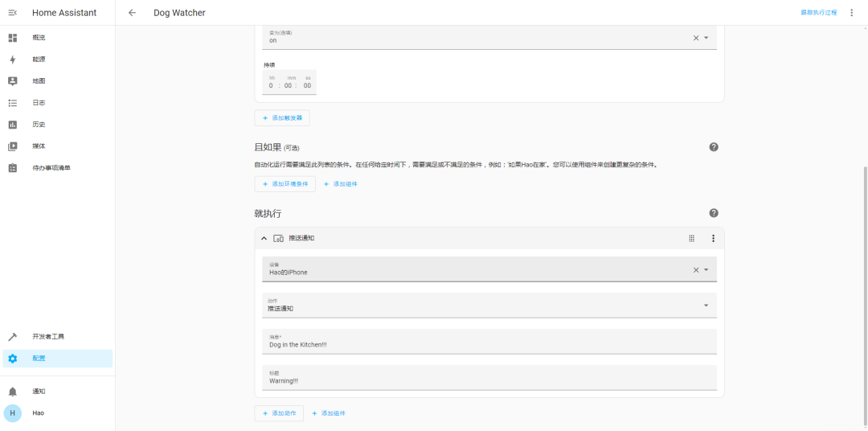This screenshot has height=431, width=868.
Task: Select 概览 sidebar menu label
Action: pos(39,38)
